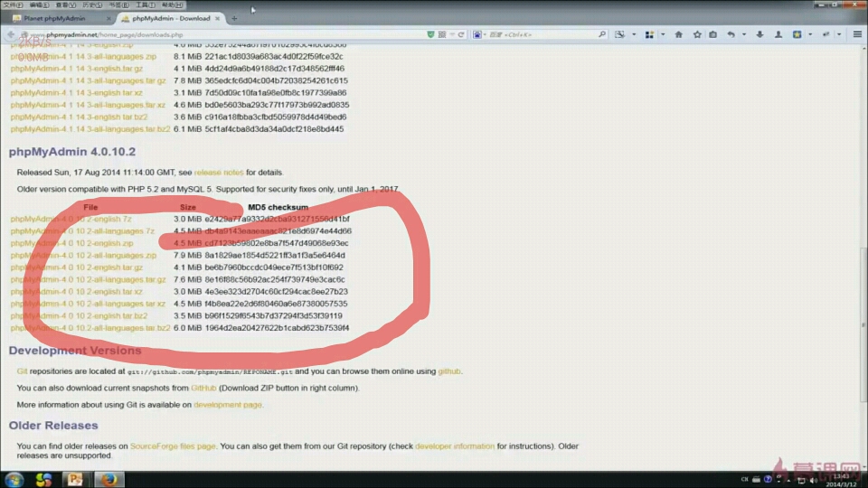
Task: Expand the blue star add-on dropdown arrow
Action: 810,34
